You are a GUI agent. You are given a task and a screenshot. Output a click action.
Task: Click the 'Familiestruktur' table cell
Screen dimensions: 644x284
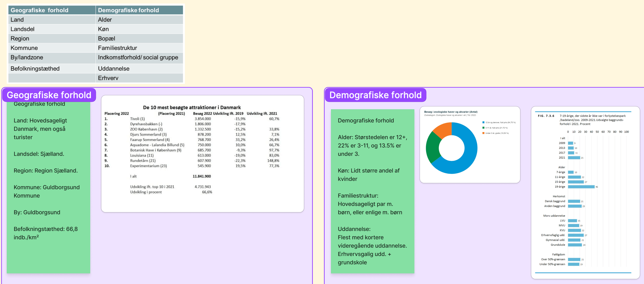(139, 48)
